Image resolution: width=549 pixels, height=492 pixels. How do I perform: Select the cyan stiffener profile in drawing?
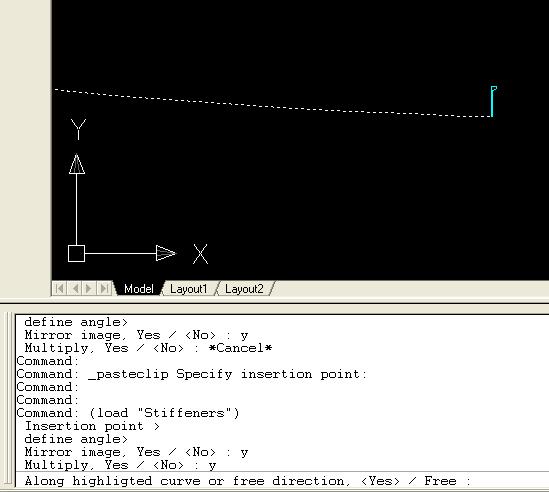point(493,101)
